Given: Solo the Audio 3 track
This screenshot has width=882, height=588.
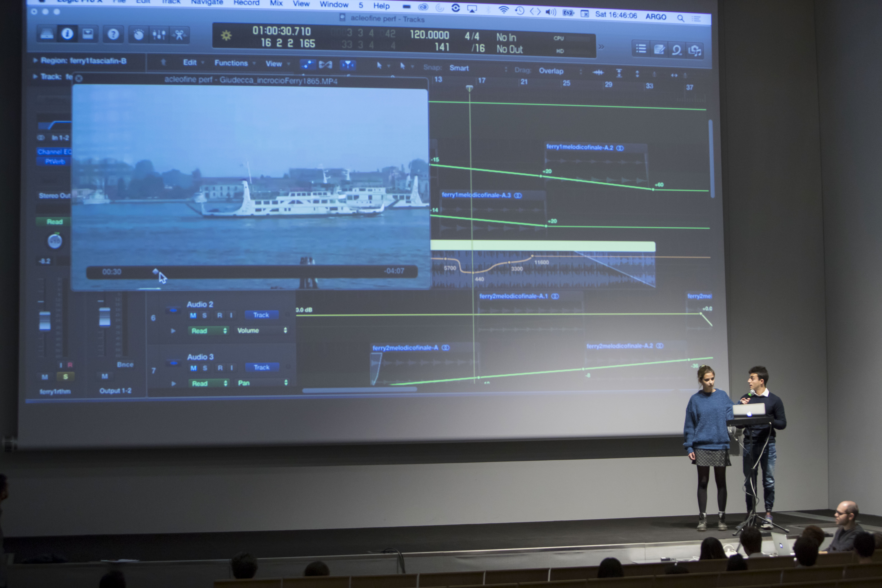Looking at the screenshot, I should (x=205, y=368).
